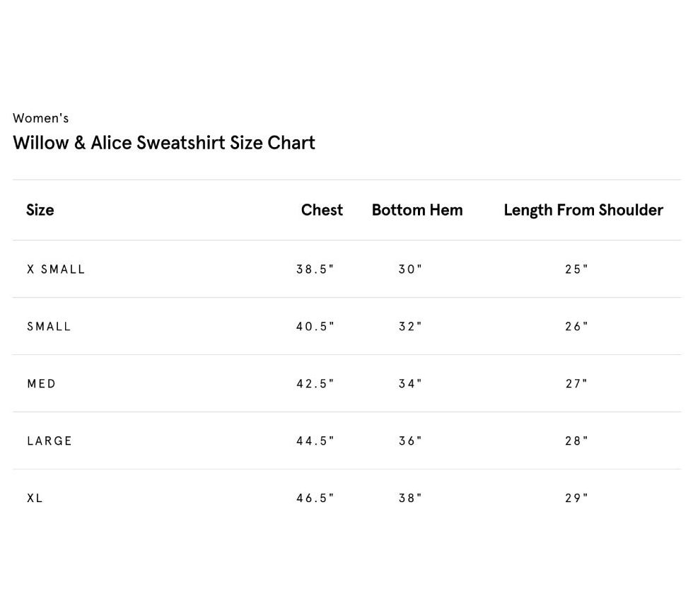Image resolution: width=693 pixels, height=616 pixels.
Task: Select the SMALL size row label
Action: coord(49,327)
